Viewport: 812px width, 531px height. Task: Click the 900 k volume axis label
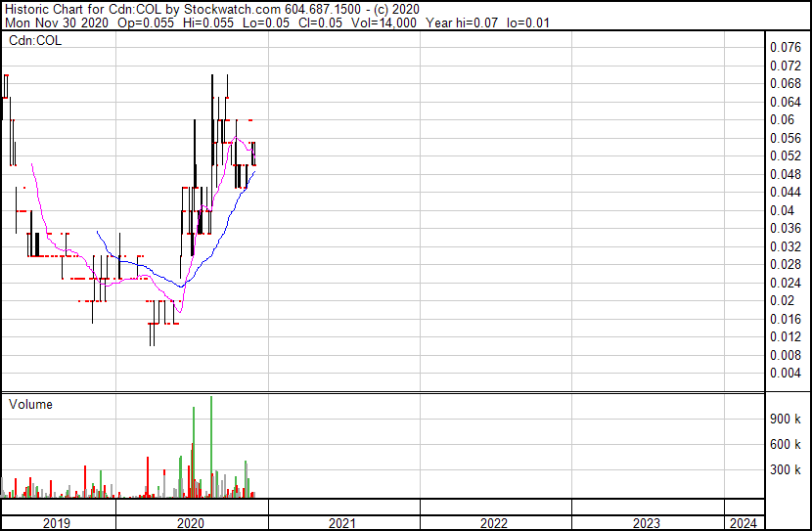(786, 419)
